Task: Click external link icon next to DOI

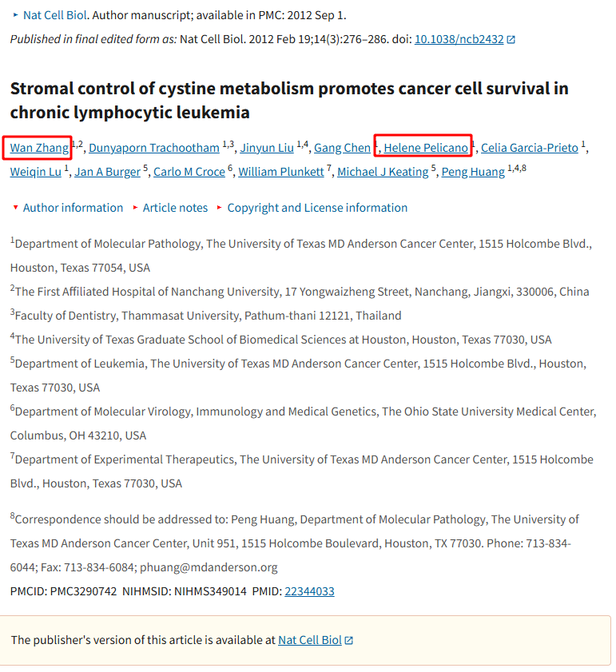Action: (x=511, y=39)
